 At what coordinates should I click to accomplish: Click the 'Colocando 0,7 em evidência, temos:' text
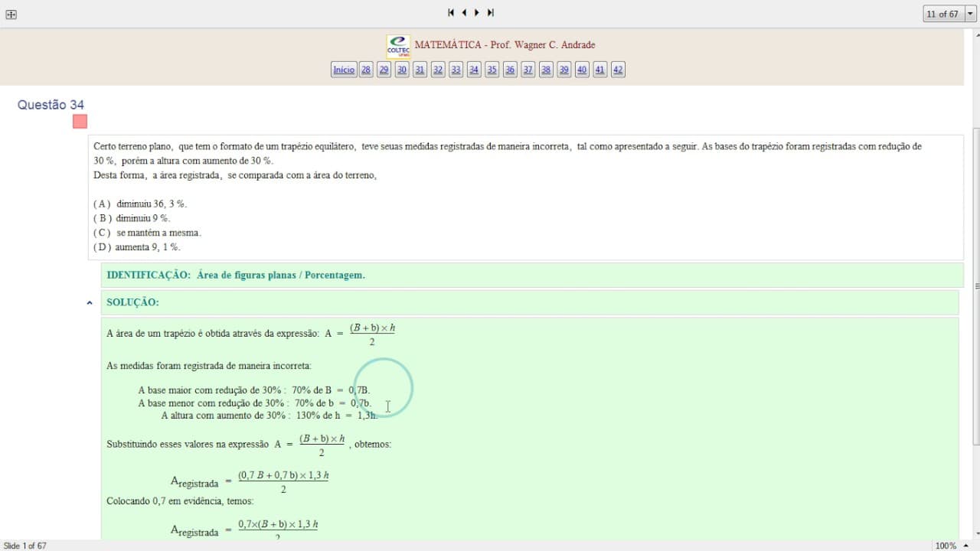(x=180, y=501)
